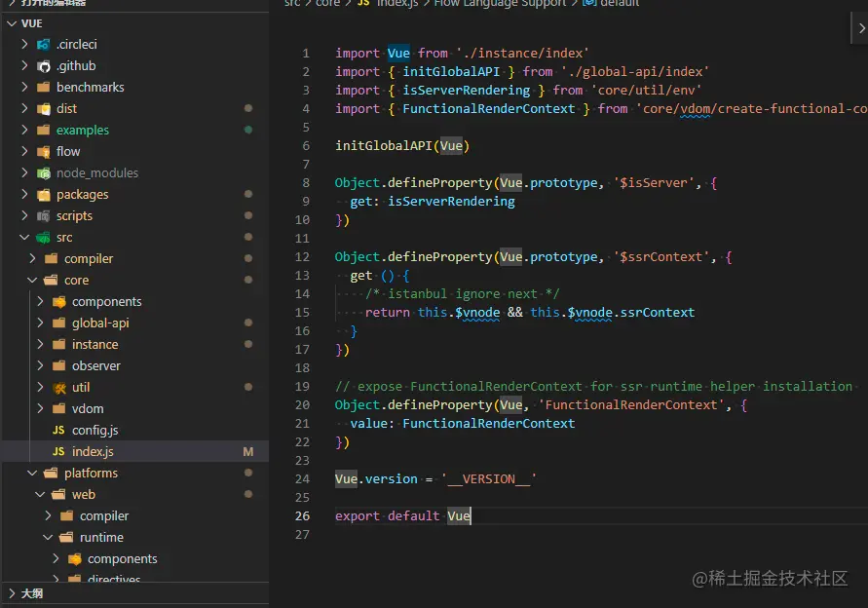Click the JS icon of index.js

pos(58,452)
